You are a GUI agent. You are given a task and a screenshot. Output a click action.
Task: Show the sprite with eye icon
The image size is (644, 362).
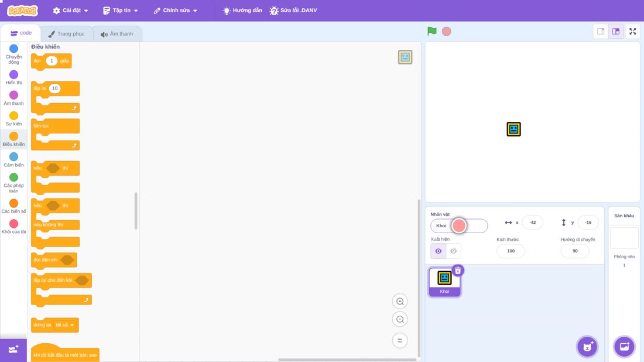(439, 251)
